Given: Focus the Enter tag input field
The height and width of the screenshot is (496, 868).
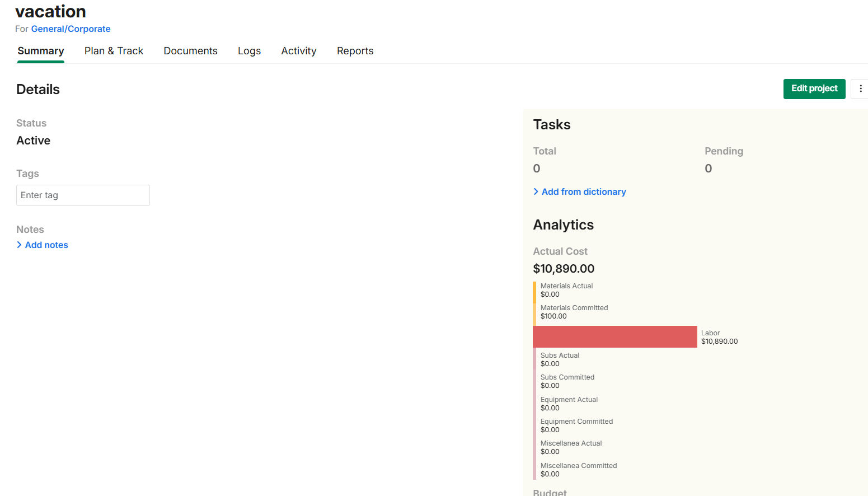Looking at the screenshot, I should (x=83, y=195).
